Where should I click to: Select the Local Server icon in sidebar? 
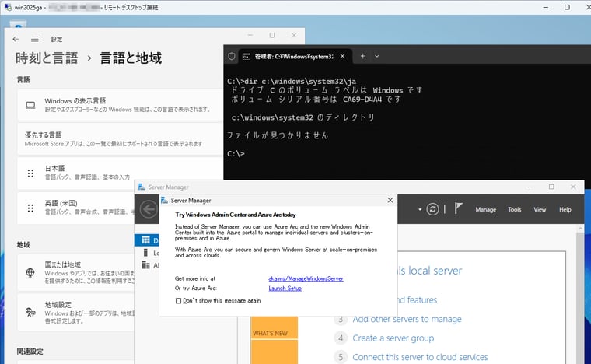145,253
